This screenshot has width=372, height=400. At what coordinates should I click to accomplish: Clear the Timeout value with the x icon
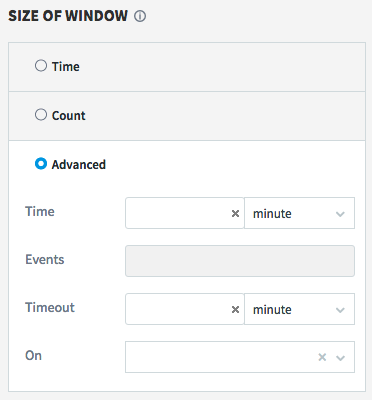point(235,309)
